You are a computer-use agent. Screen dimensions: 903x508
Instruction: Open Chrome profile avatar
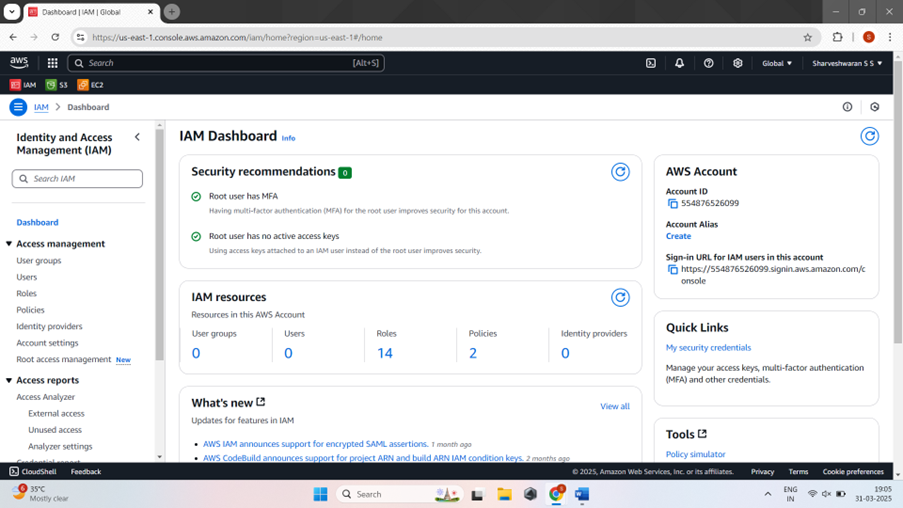pyautogui.click(x=869, y=37)
